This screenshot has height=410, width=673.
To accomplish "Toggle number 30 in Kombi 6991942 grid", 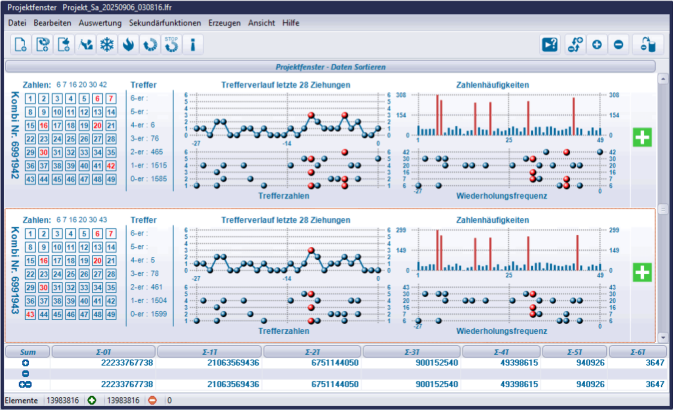I will click(43, 152).
